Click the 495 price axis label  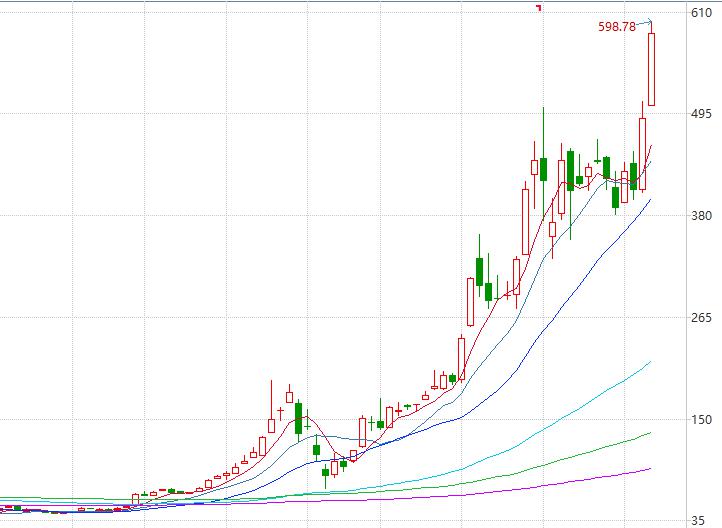point(701,114)
